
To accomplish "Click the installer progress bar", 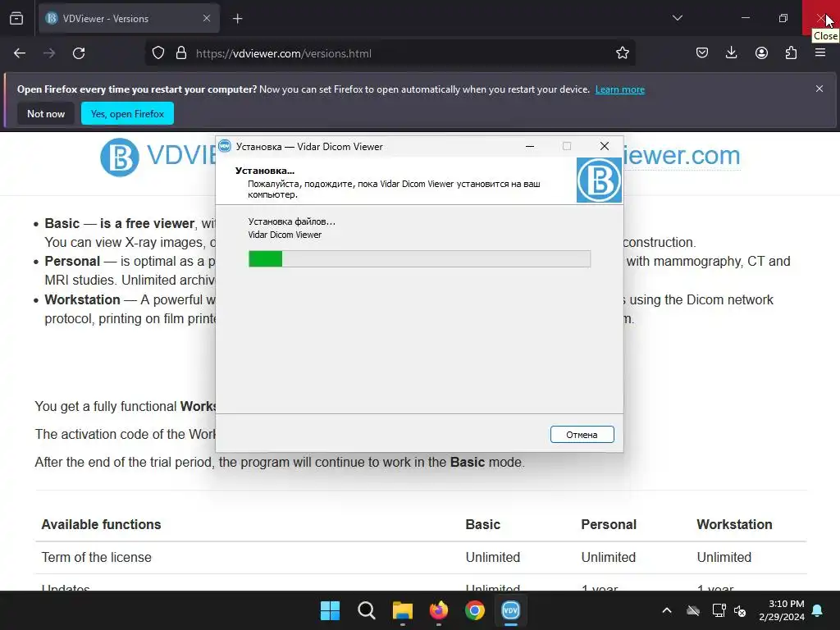I will point(419,258).
